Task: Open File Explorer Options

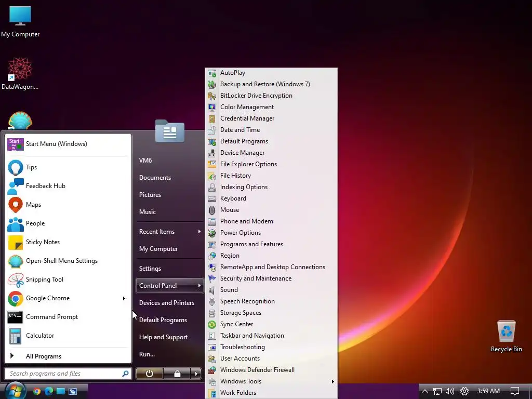Action: pyautogui.click(x=271, y=164)
